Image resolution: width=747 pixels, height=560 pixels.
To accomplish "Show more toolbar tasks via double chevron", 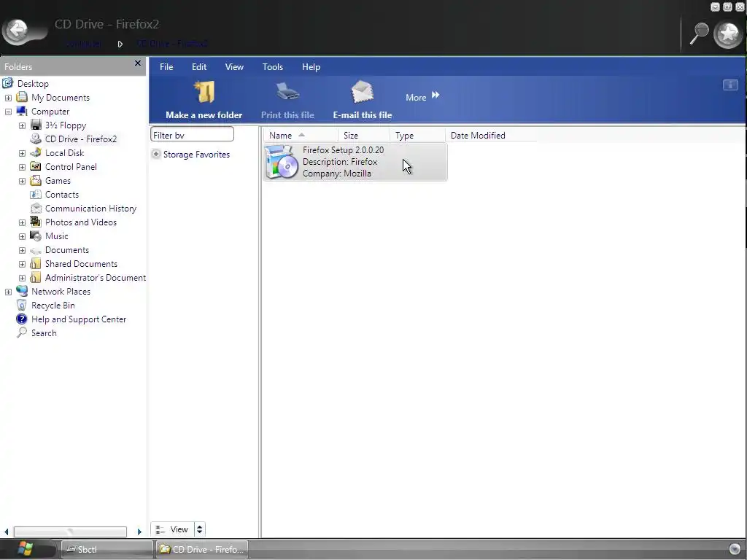I will pyautogui.click(x=436, y=96).
